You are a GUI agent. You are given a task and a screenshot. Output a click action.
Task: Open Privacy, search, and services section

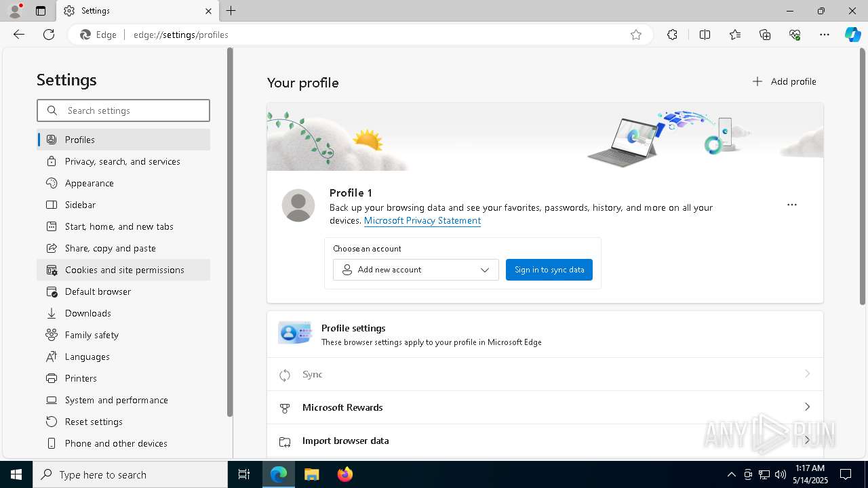tap(123, 161)
